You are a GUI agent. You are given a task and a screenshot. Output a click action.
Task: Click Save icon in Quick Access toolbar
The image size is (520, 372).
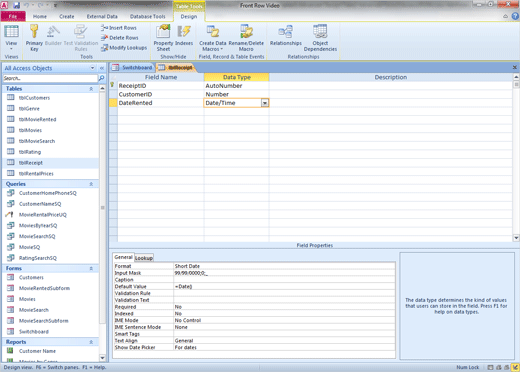point(16,5)
